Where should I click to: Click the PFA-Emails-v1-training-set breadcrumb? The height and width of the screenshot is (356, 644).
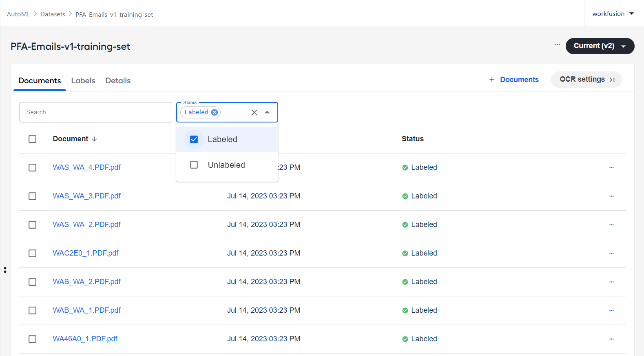pyautogui.click(x=114, y=15)
